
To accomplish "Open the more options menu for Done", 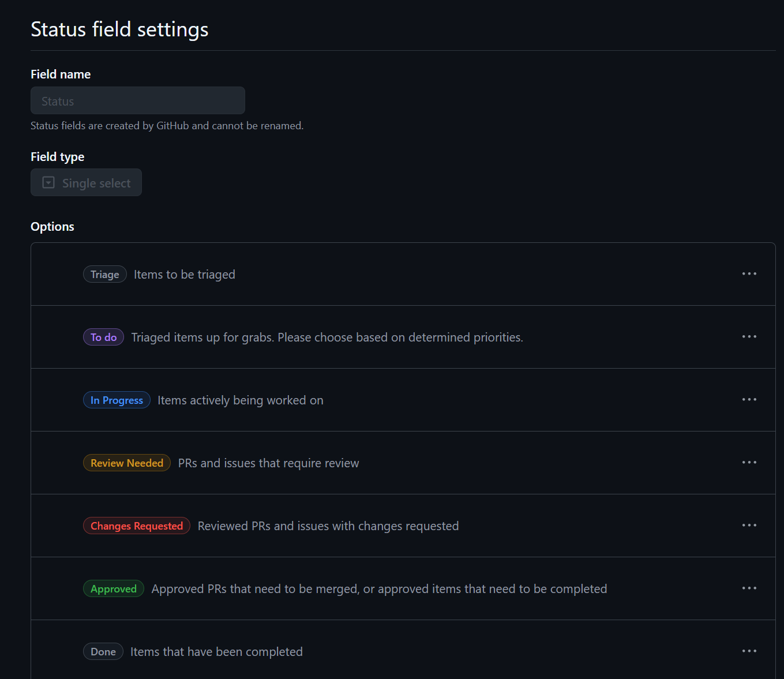I will [x=749, y=651].
